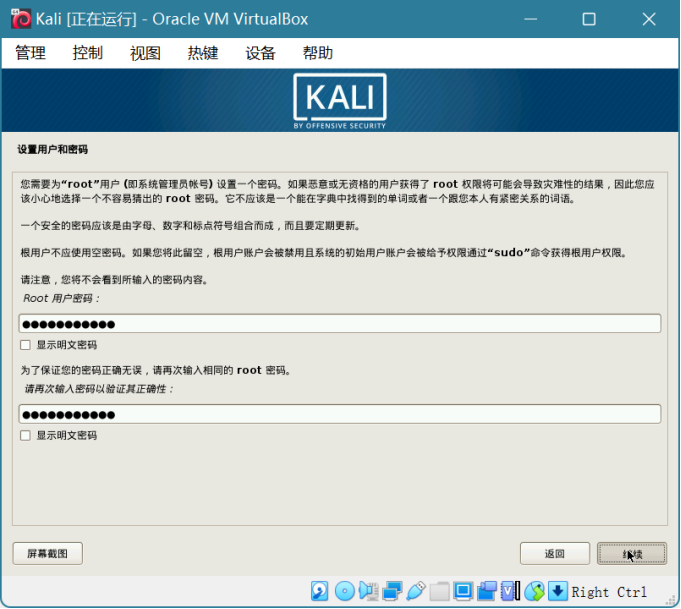
Task: Focus the password confirmation input field
Action: (x=340, y=414)
